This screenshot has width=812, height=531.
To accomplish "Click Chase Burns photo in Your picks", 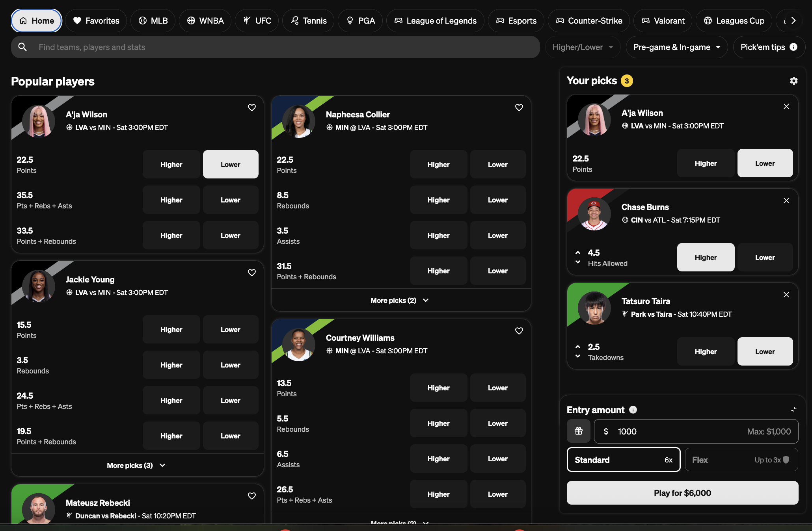I will tap(594, 214).
